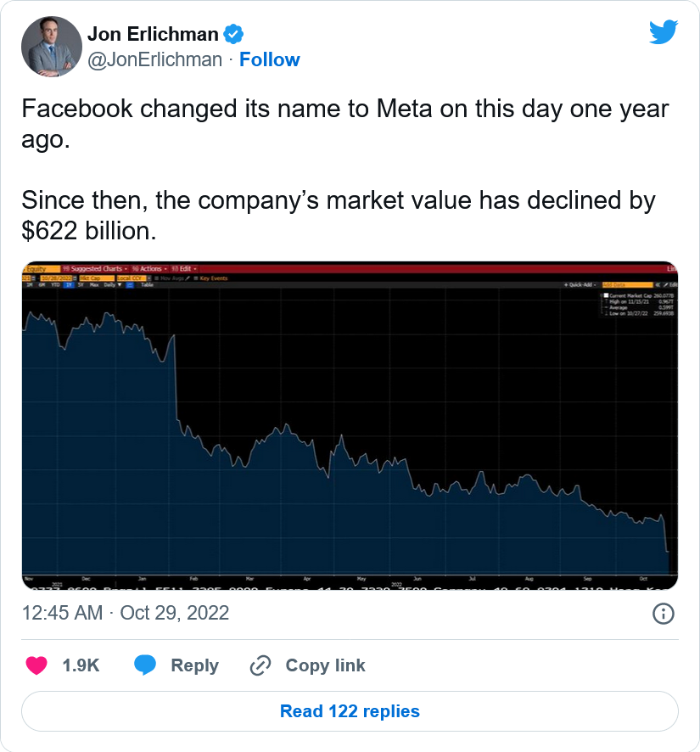700x752 pixels.
Task: Open the Actions dropdown menu
Action: 149,268
